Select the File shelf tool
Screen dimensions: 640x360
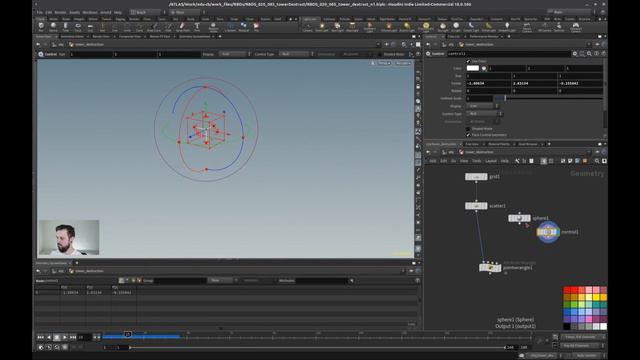click(x=256, y=27)
